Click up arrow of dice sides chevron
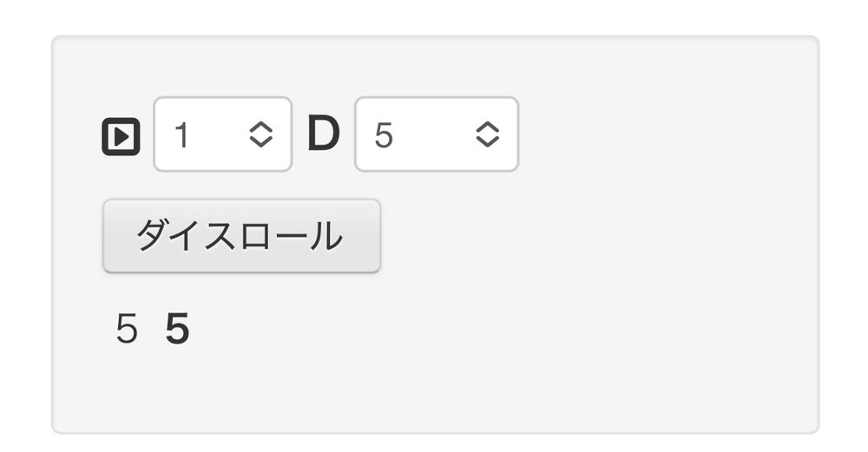Screen dimensions: 868x452 point(488,127)
